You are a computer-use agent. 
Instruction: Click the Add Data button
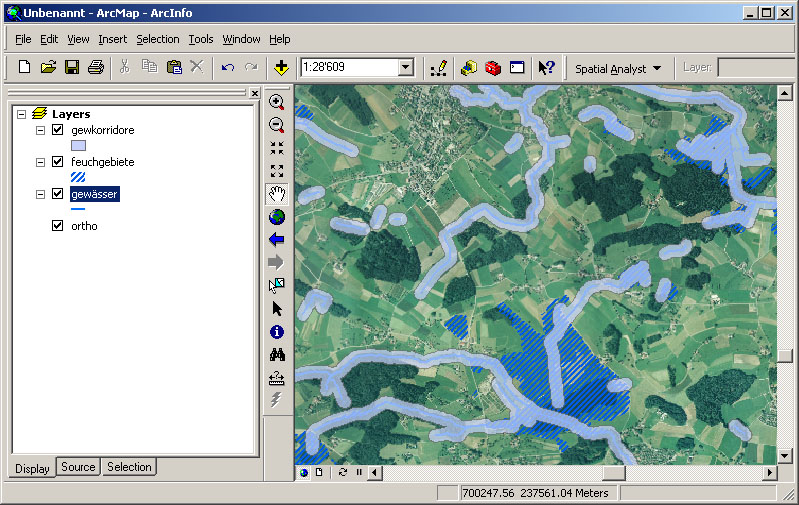(x=281, y=68)
